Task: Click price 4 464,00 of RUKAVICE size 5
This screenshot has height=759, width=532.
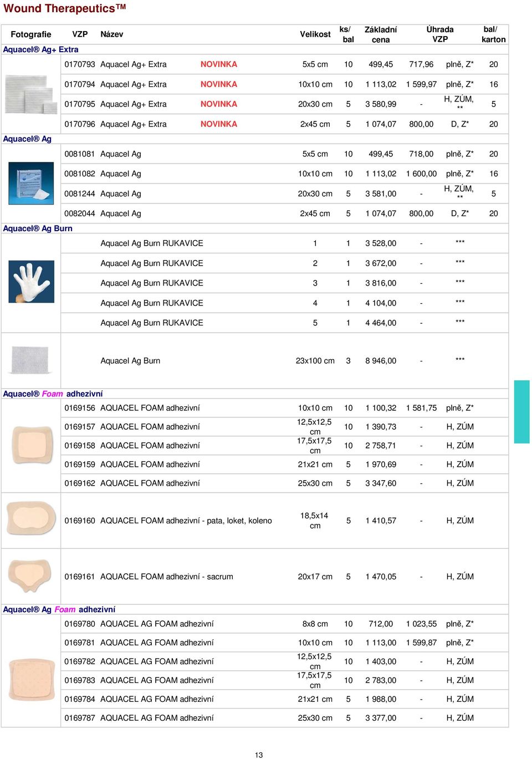Action: coord(381,323)
